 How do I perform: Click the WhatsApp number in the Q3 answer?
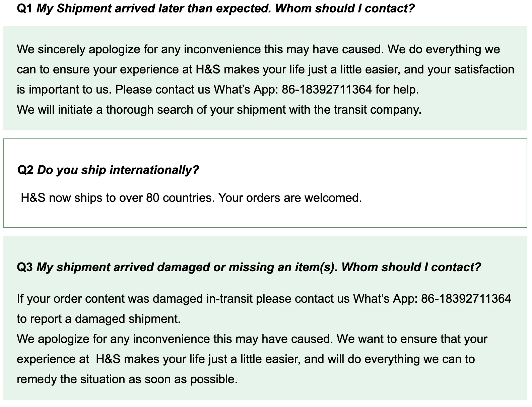pos(466,298)
